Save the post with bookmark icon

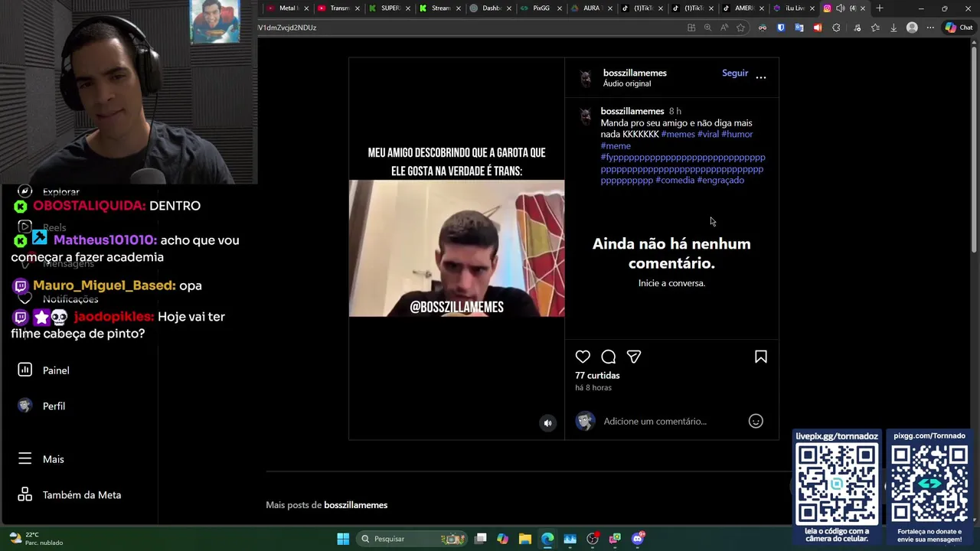761,357
